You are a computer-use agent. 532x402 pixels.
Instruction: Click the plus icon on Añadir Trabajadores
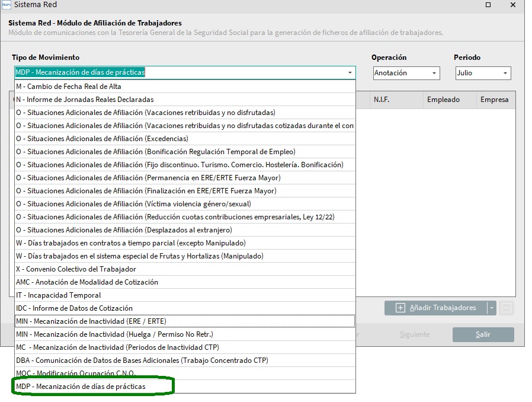click(x=400, y=308)
